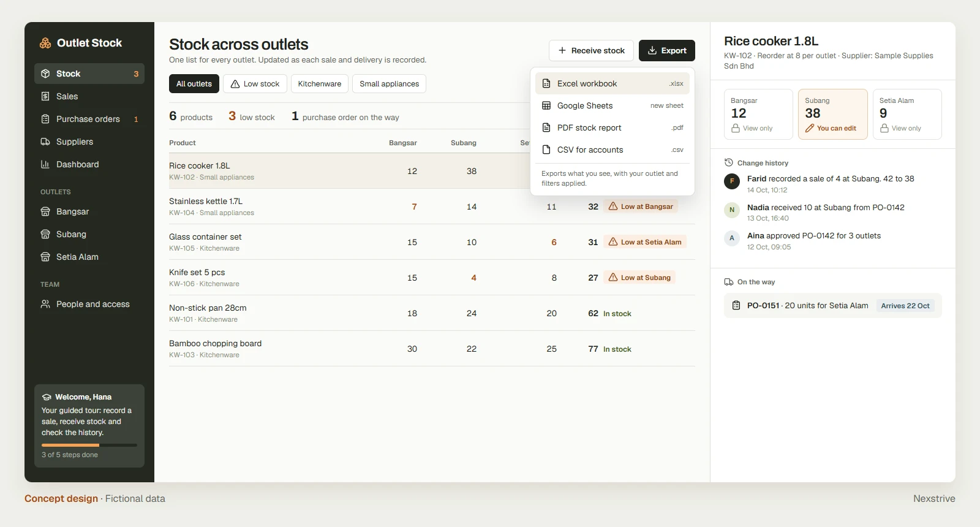
Task: Click the pencil icon on Subang card
Action: pos(810,128)
